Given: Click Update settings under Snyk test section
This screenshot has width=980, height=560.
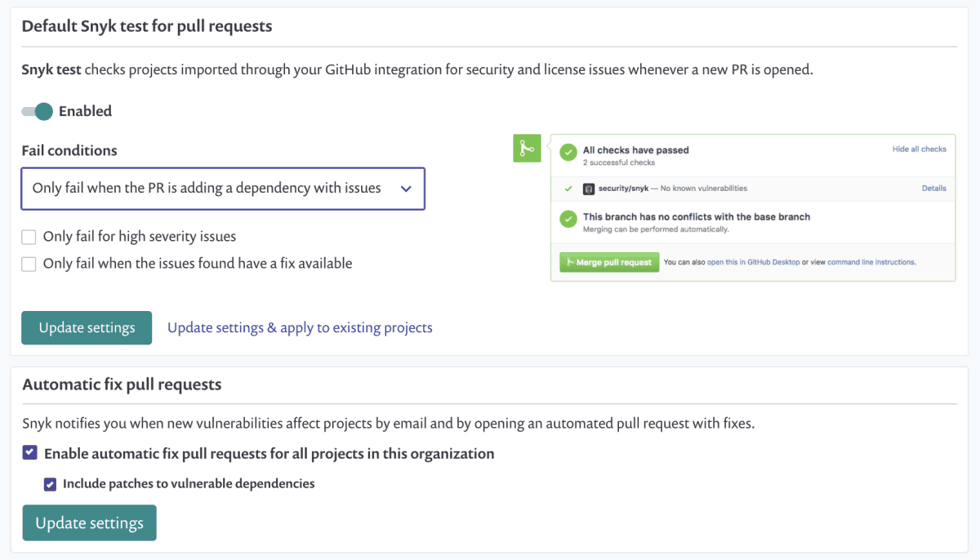Looking at the screenshot, I should click(87, 327).
